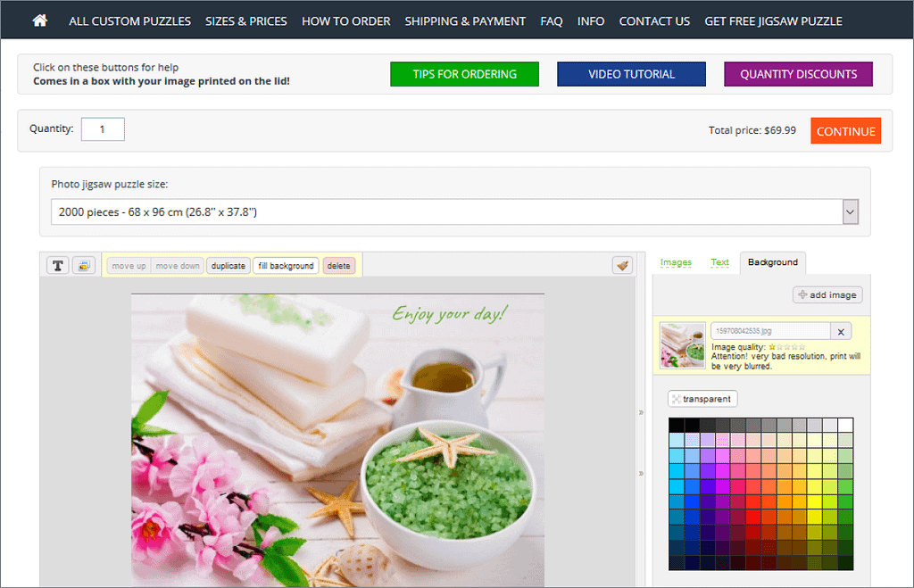Click the add image icon in the editor toolbar
The image size is (914, 588).
pyautogui.click(x=84, y=265)
